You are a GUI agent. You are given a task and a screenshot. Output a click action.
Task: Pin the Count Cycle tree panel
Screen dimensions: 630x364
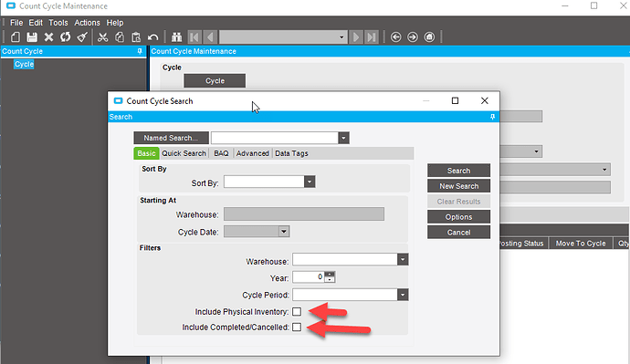[x=140, y=51]
